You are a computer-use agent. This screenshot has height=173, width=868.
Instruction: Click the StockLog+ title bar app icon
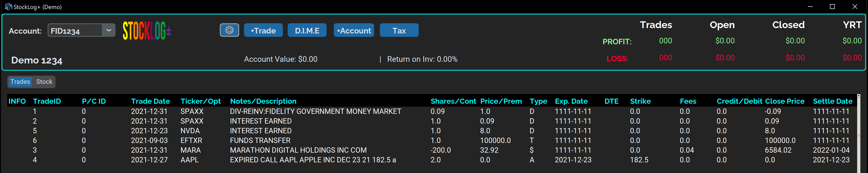click(x=8, y=7)
